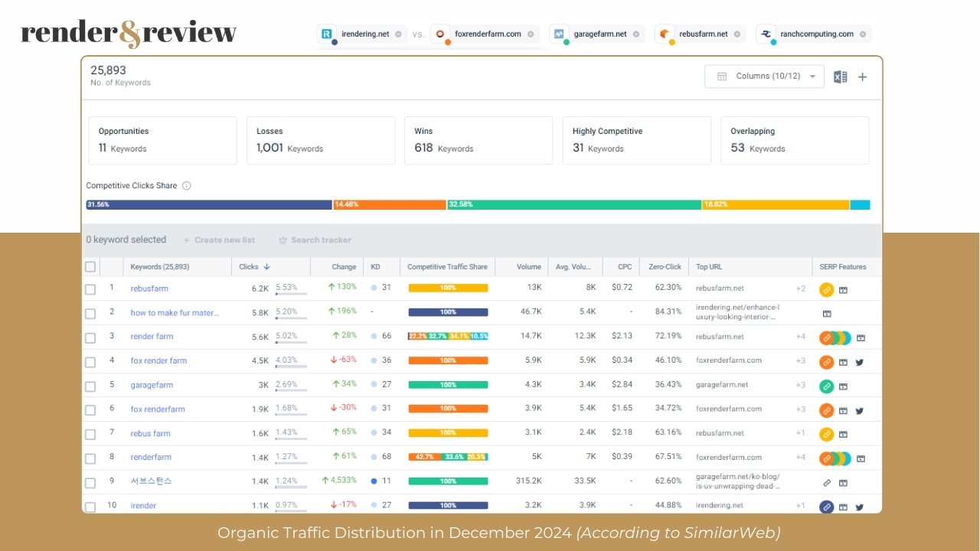Select the Highly Competitive 31 Keywords card

[637, 140]
